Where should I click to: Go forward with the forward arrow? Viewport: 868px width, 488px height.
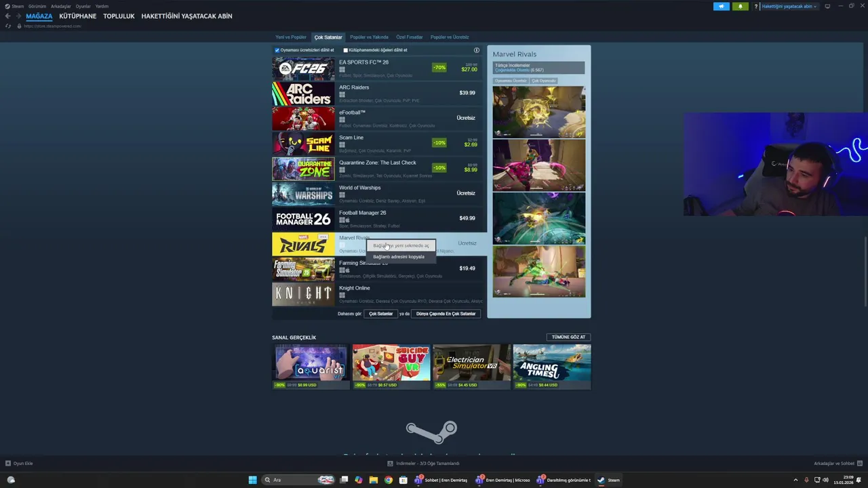(x=18, y=16)
